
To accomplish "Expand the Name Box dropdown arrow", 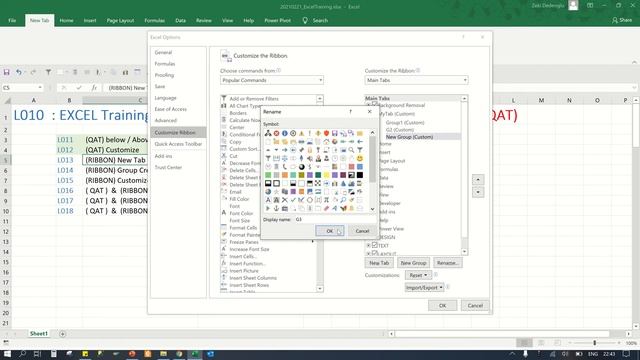I will [x=40, y=88].
